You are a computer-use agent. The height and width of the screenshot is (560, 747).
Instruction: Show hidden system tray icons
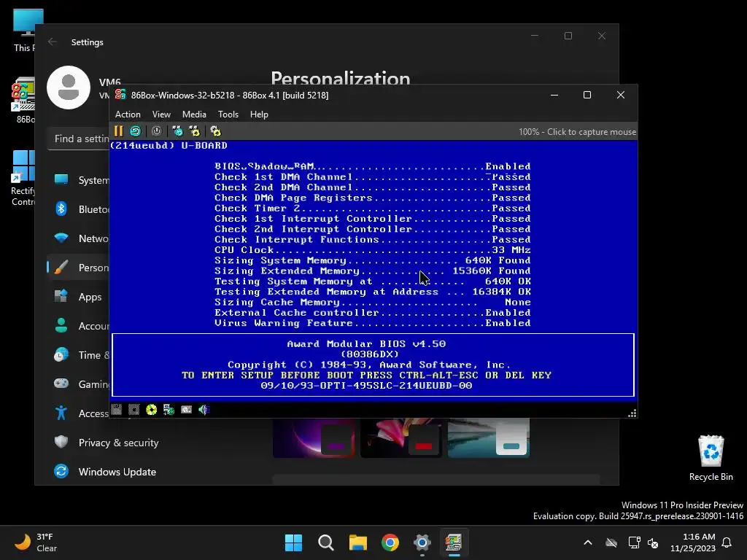tap(588, 542)
